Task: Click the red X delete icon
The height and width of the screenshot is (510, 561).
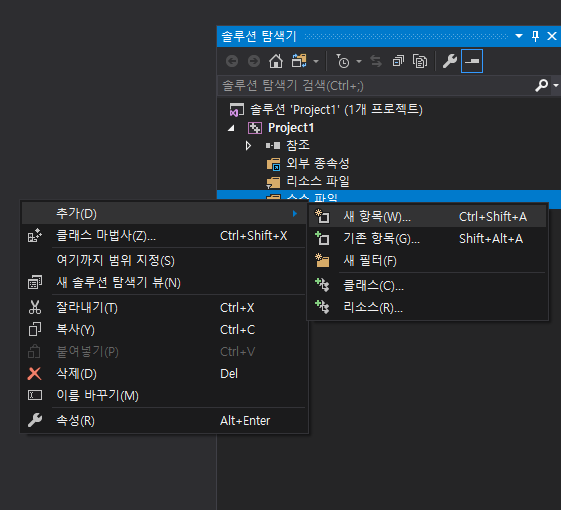Action: tap(34, 374)
